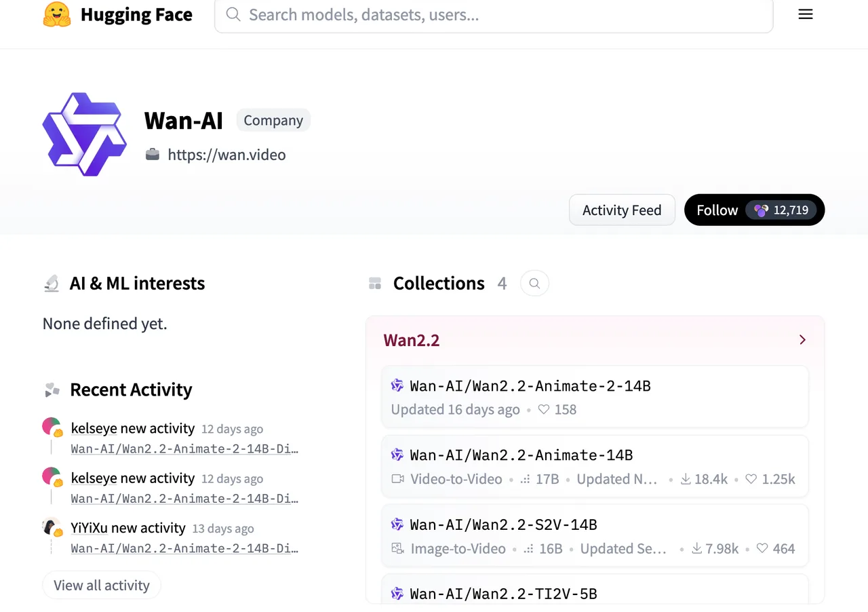Viewport: 868px width, 612px height.
Task: Click the second kelseye user avatar
Action: (52, 477)
